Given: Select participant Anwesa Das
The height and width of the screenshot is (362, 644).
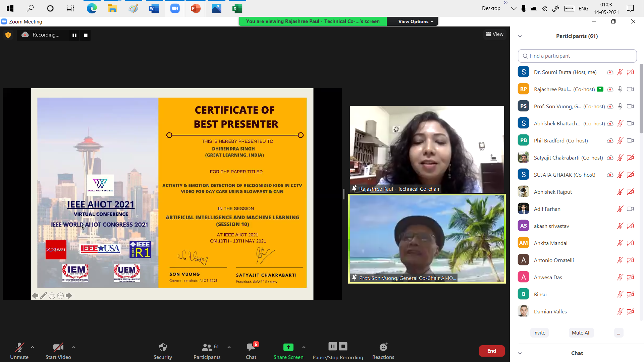Looking at the screenshot, I should (x=577, y=278).
